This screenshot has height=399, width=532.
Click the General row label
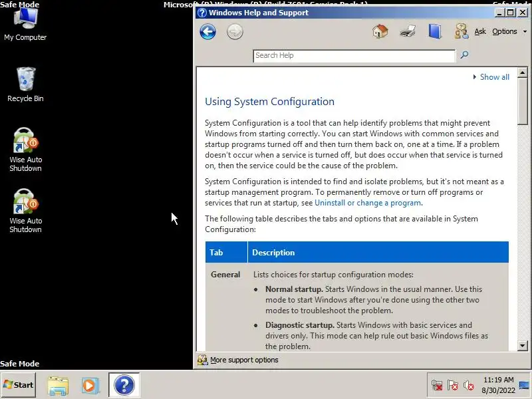[x=225, y=275]
